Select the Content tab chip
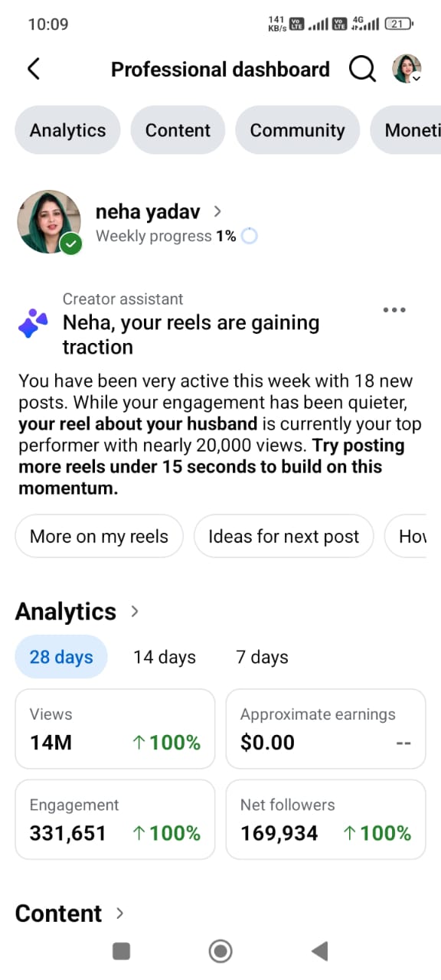Screen dimensions: 441x980 click(178, 130)
